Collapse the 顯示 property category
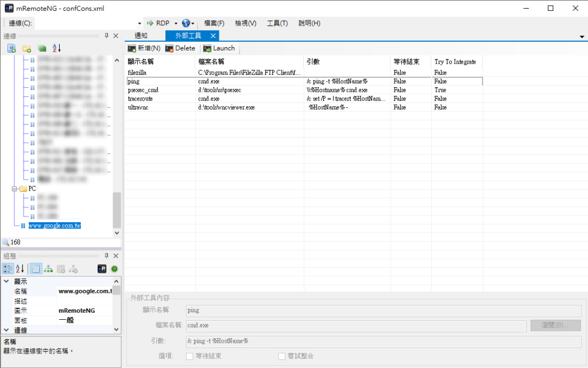 (x=6, y=281)
